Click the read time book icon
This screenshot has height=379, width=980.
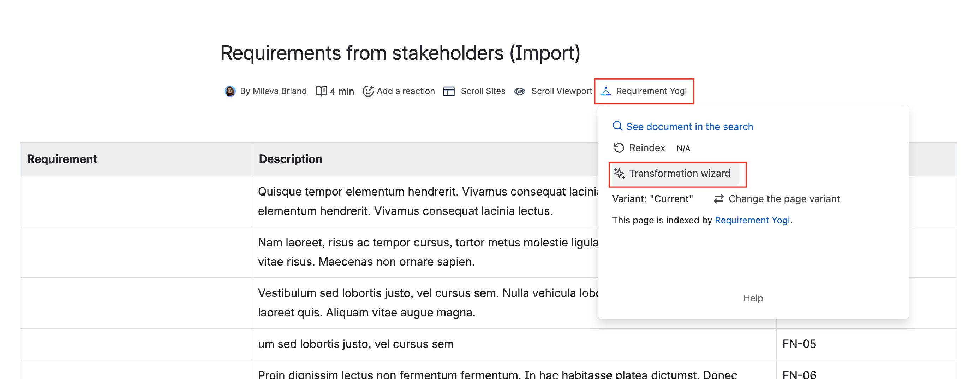[x=321, y=91]
